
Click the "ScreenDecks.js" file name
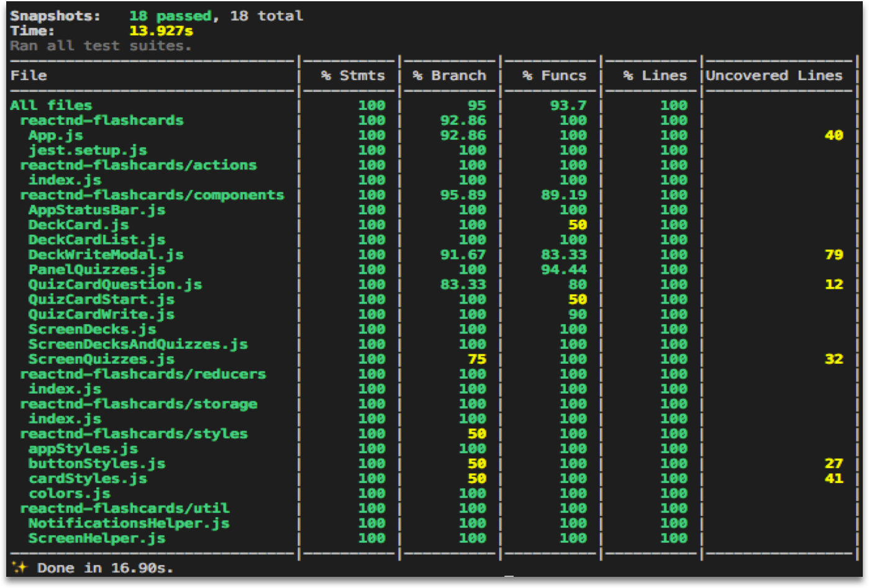tap(93, 329)
